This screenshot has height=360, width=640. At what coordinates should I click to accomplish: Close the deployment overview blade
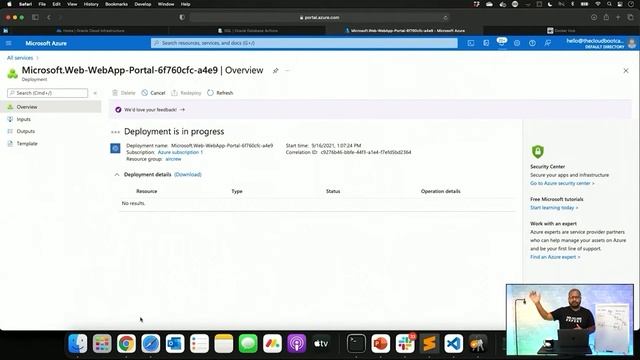626,71
